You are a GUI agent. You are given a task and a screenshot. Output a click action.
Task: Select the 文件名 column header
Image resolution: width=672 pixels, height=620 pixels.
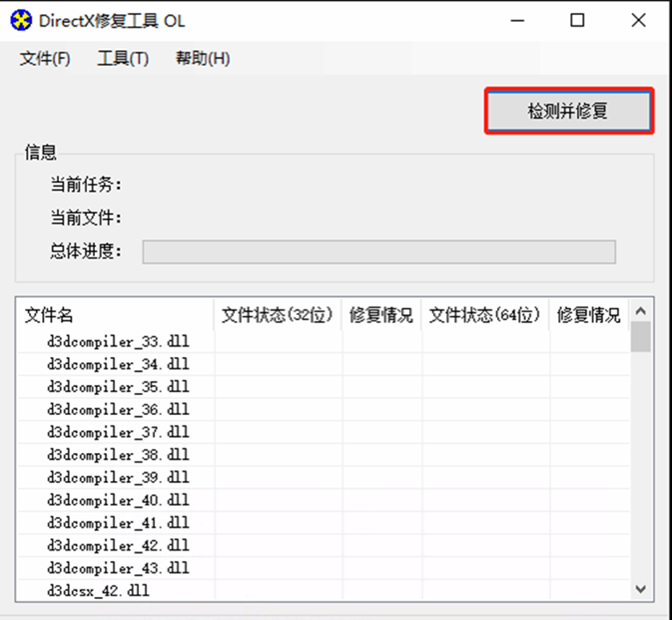point(115,315)
